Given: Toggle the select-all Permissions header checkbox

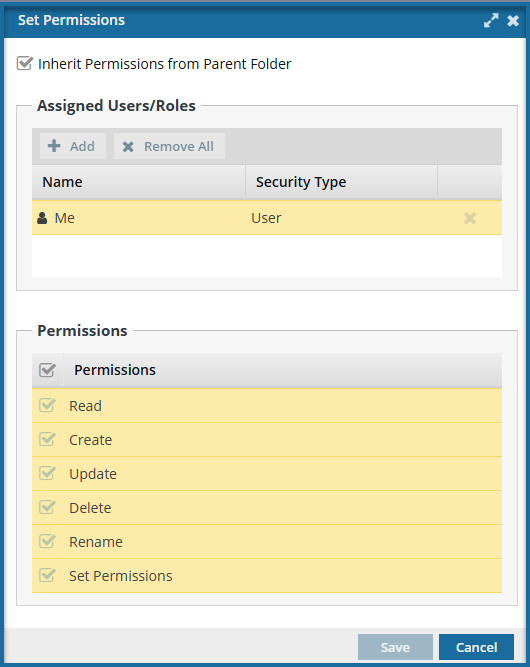Looking at the screenshot, I should tap(47, 370).
